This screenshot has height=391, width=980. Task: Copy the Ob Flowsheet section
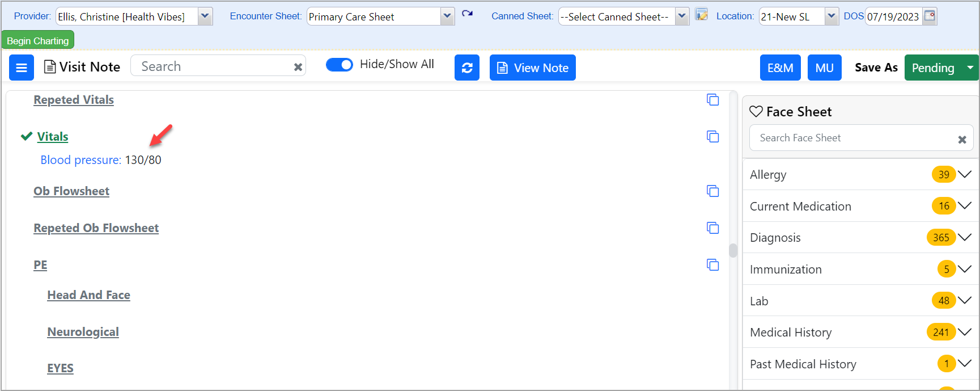pyautogui.click(x=713, y=191)
